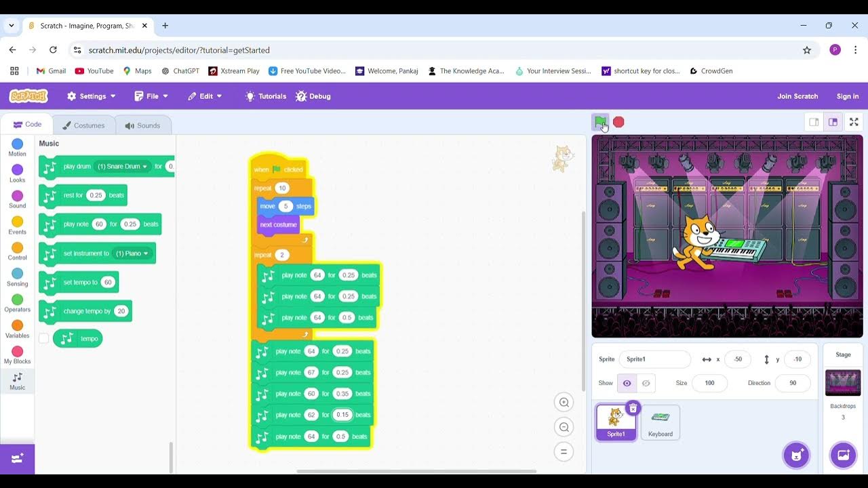Open the Gmail bookmark
Image resolution: width=868 pixels, height=488 pixels.
(51, 70)
